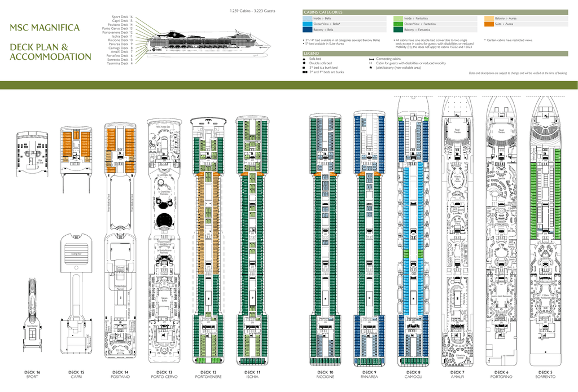Select 'Capri Deck 15' in deck list
This screenshot has width=578, height=392.
point(122,21)
